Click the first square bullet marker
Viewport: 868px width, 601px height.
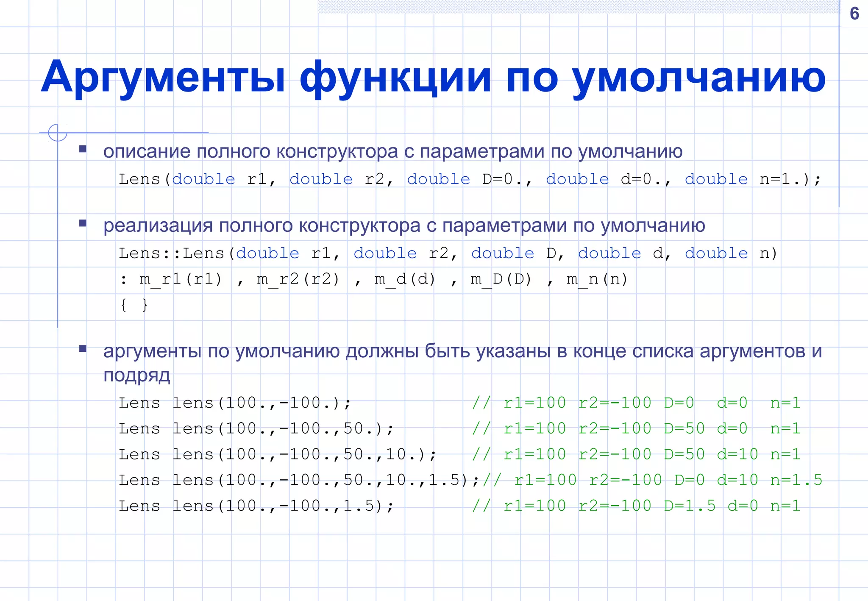(x=83, y=149)
